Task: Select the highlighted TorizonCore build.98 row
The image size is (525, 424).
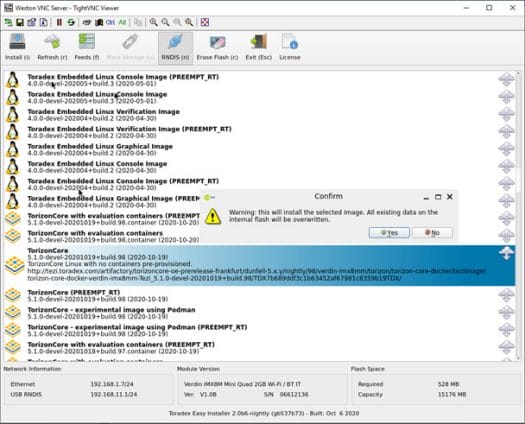Action: coord(259,265)
